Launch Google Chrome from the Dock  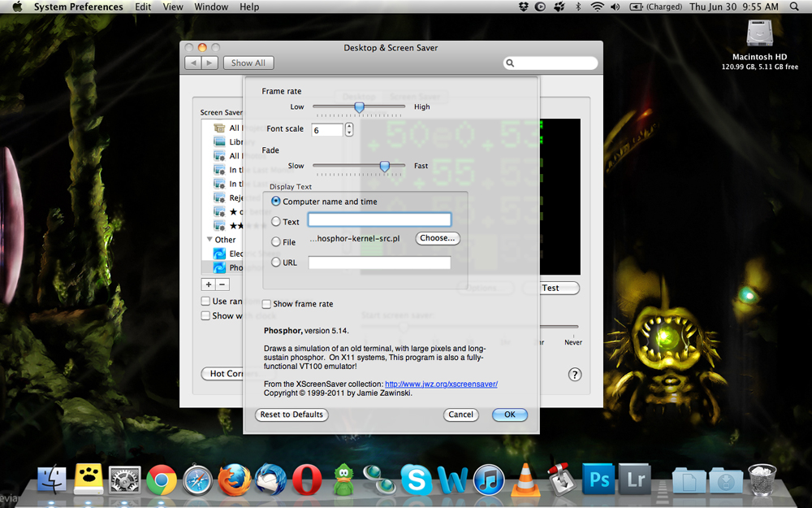tap(161, 480)
